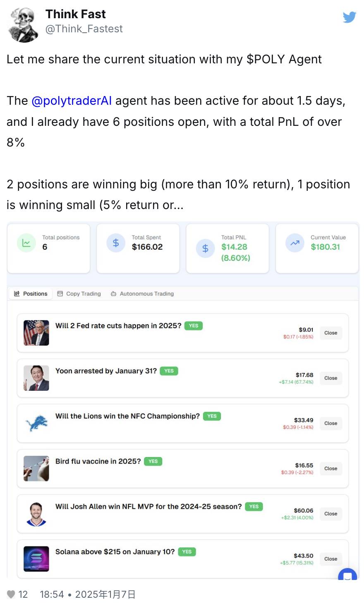Close the Josh Allen MVP position
The image size is (364, 611).
click(330, 514)
